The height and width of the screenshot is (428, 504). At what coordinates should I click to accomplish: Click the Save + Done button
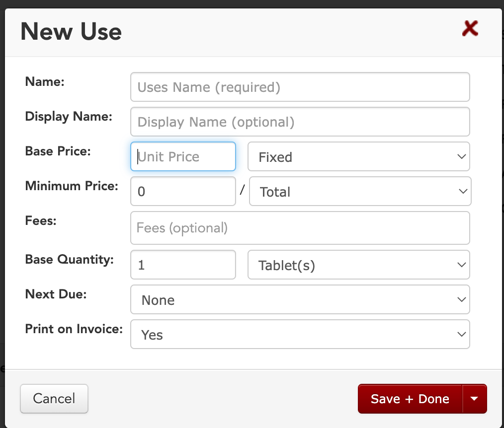point(410,399)
